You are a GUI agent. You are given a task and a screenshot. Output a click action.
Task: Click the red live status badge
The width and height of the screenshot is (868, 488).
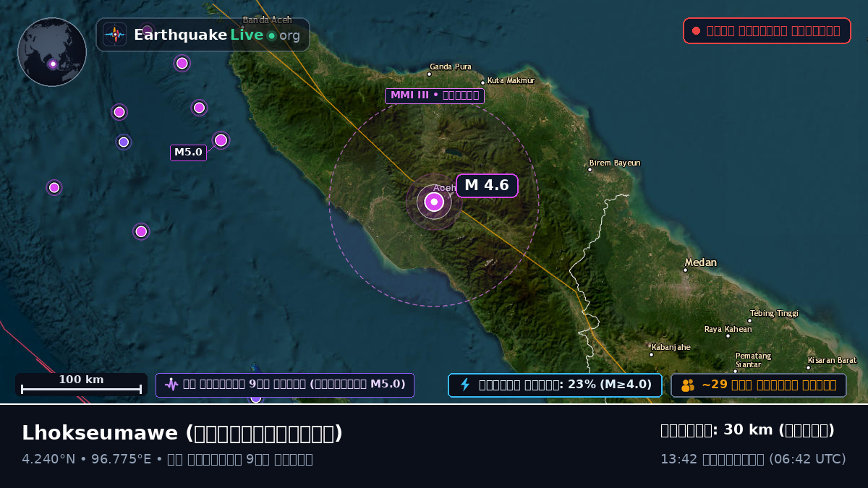pos(767,31)
